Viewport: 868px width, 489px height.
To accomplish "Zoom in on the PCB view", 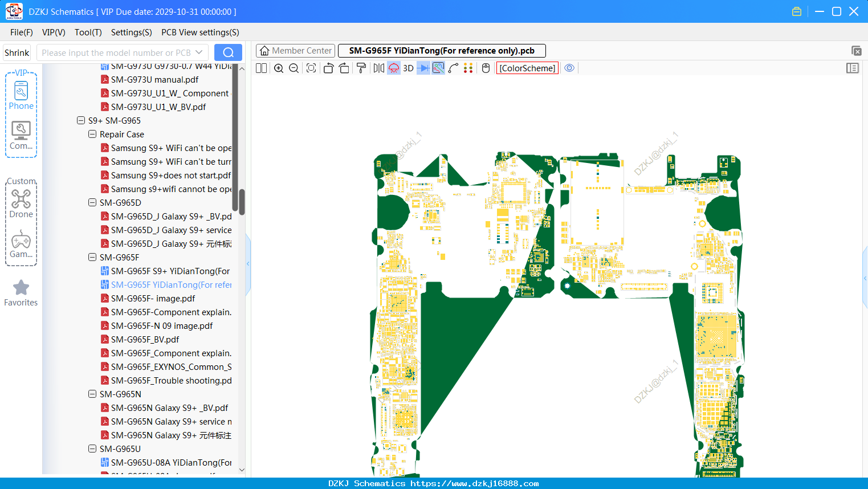I will coord(279,68).
